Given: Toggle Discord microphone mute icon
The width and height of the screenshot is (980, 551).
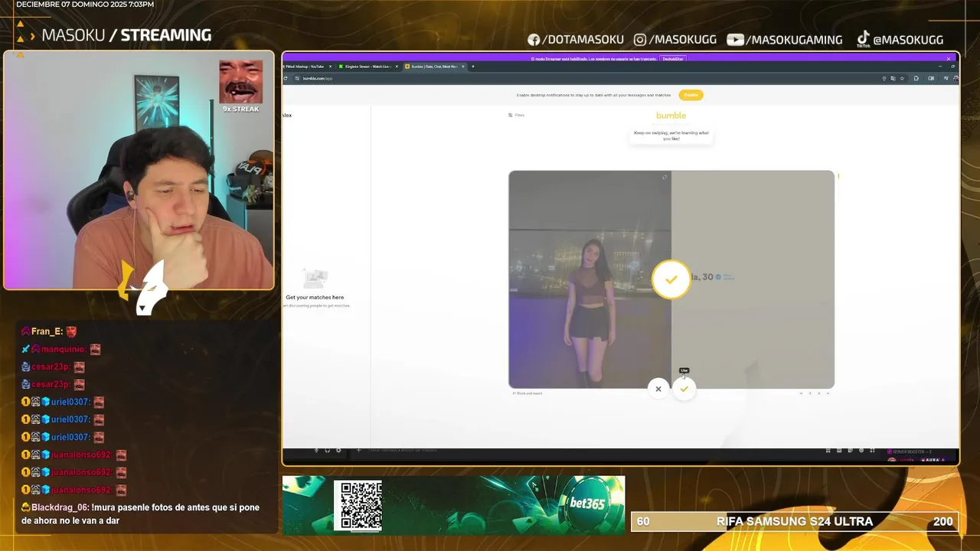Looking at the screenshot, I should pyautogui.click(x=316, y=450).
